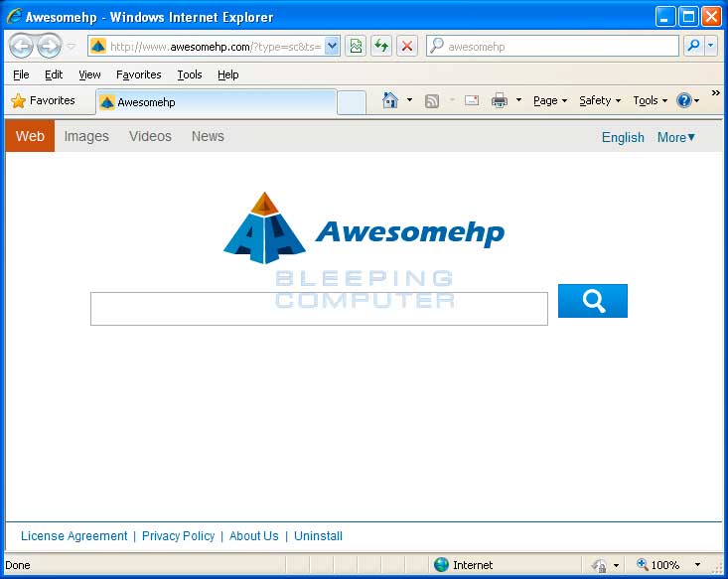Select the orange Web search tab
The height and width of the screenshot is (579, 728).
click(30, 136)
